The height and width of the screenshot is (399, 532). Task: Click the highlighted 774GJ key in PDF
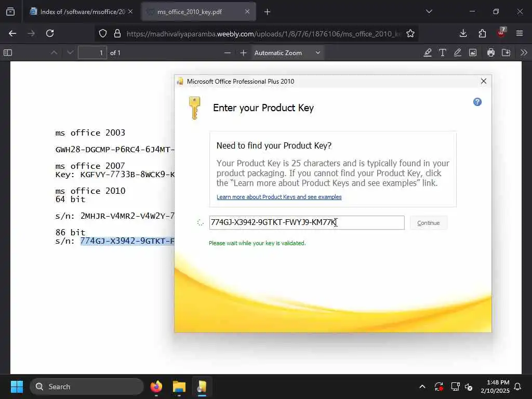pyautogui.click(x=127, y=241)
